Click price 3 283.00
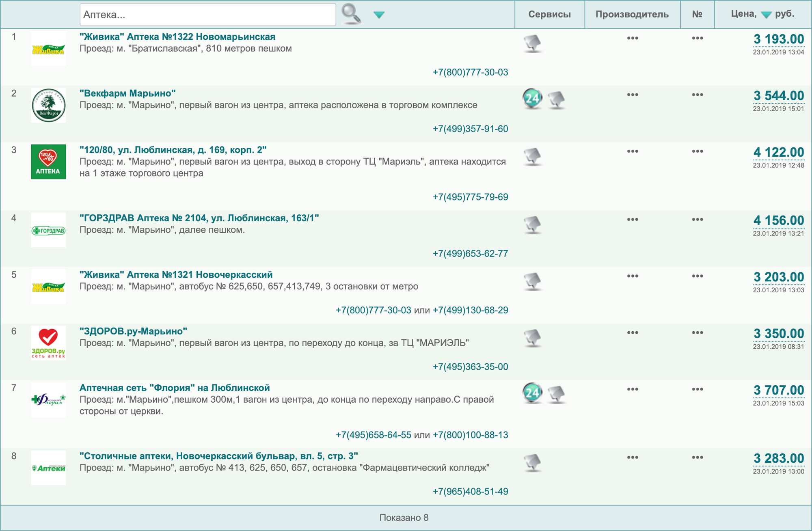Viewport: 812px width, 531px height. click(x=779, y=458)
